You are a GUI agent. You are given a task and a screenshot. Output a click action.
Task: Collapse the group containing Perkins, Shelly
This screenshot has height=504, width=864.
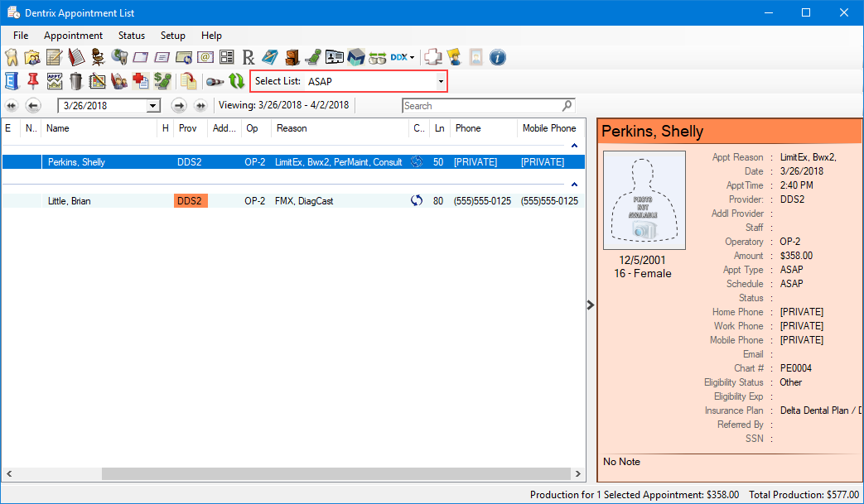point(573,146)
